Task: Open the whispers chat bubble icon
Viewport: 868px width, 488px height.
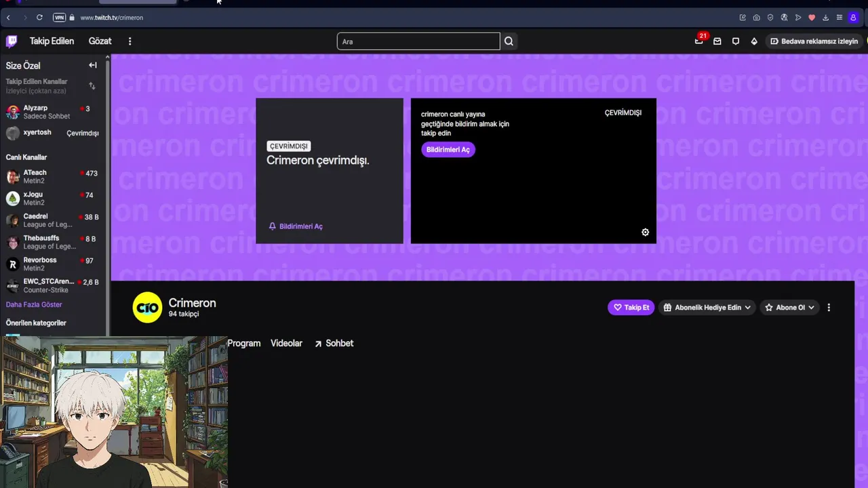Action: (736, 41)
